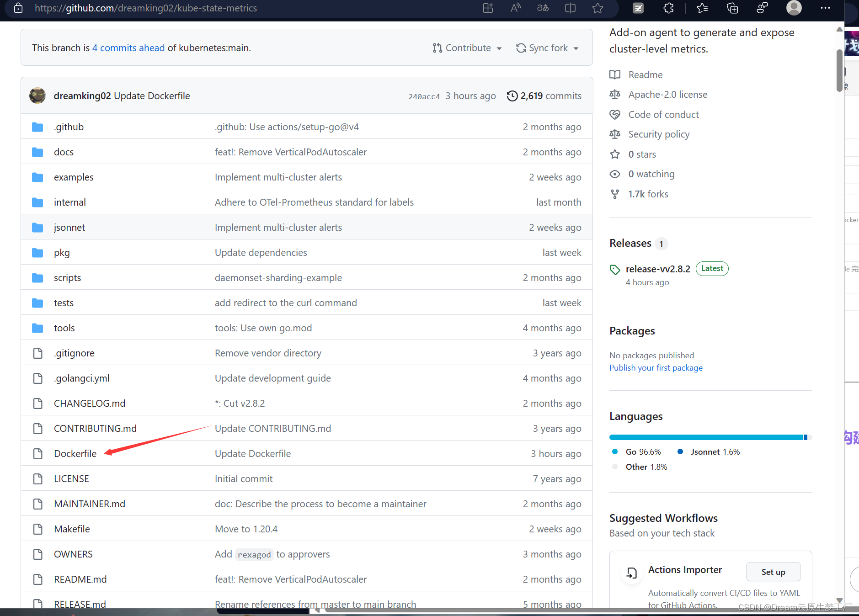Screen dimensions: 859x616
Task: Click the examples folder icon
Action: [x=37, y=177]
